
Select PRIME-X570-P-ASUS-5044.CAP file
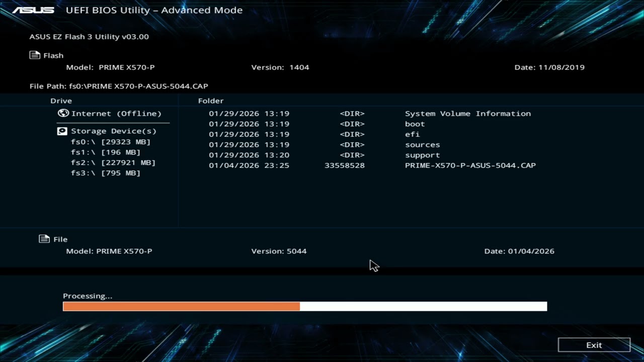[470, 165]
